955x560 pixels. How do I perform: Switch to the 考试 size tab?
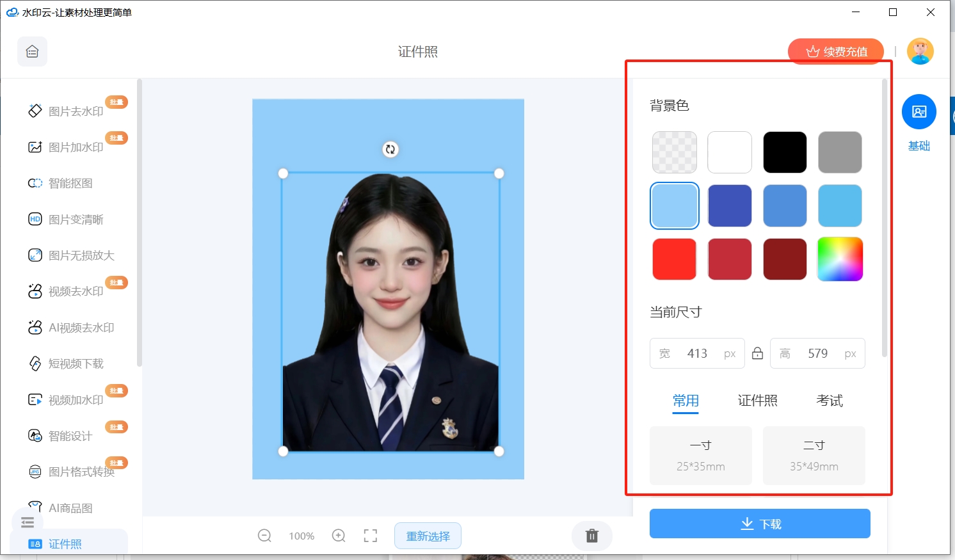[829, 401]
